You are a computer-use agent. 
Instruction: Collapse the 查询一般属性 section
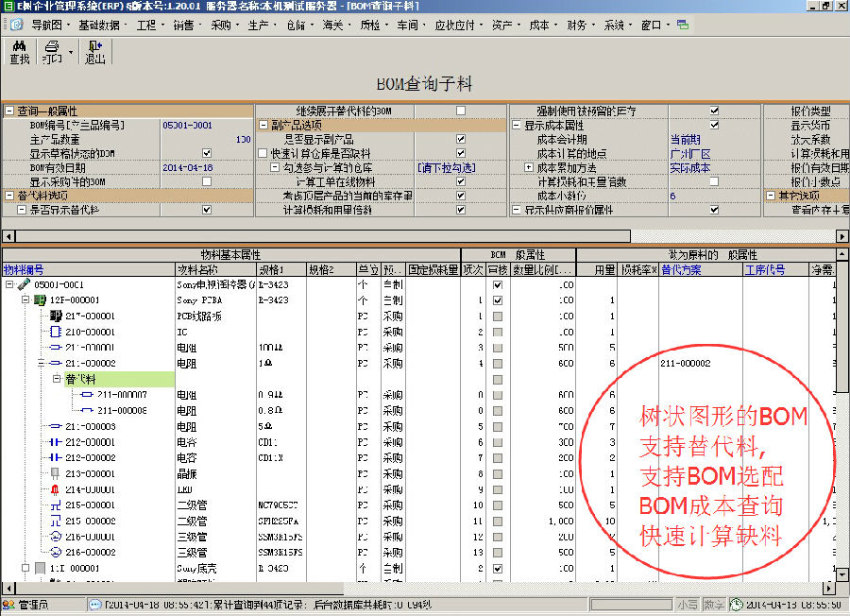coord(8,109)
